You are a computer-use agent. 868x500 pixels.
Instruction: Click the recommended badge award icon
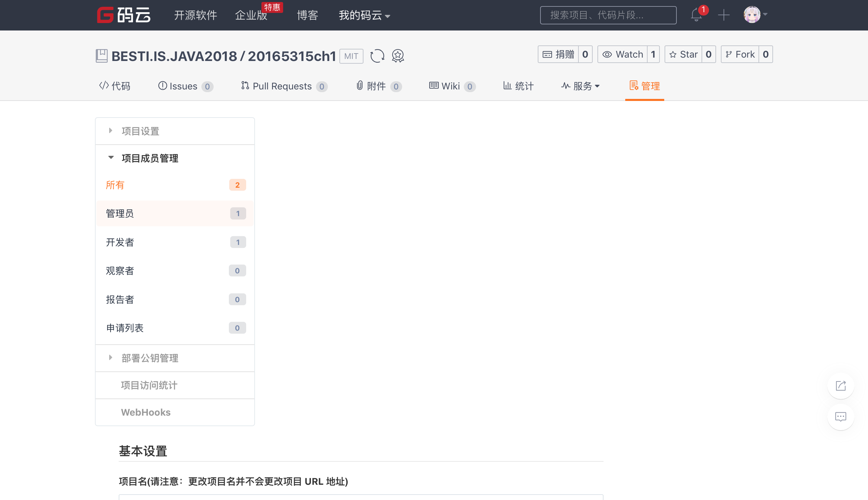click(398, 56)
